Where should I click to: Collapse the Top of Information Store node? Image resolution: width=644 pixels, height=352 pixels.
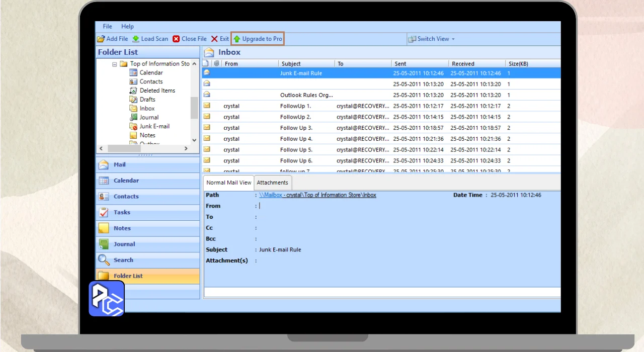[x=115, y=64]
